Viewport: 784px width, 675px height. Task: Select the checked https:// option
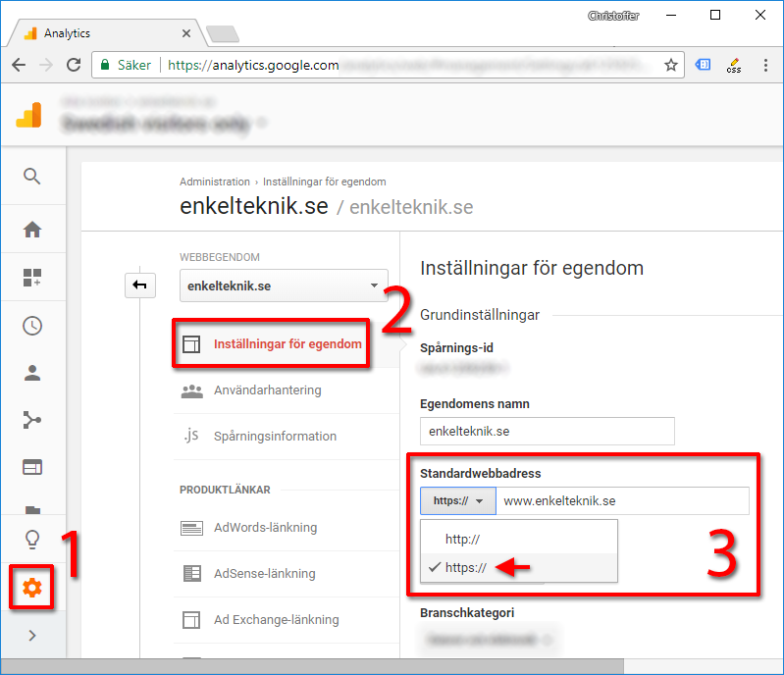point(465,567)
